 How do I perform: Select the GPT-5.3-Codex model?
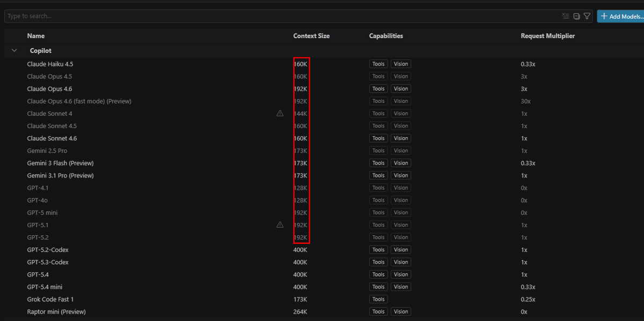pos(48,262)
